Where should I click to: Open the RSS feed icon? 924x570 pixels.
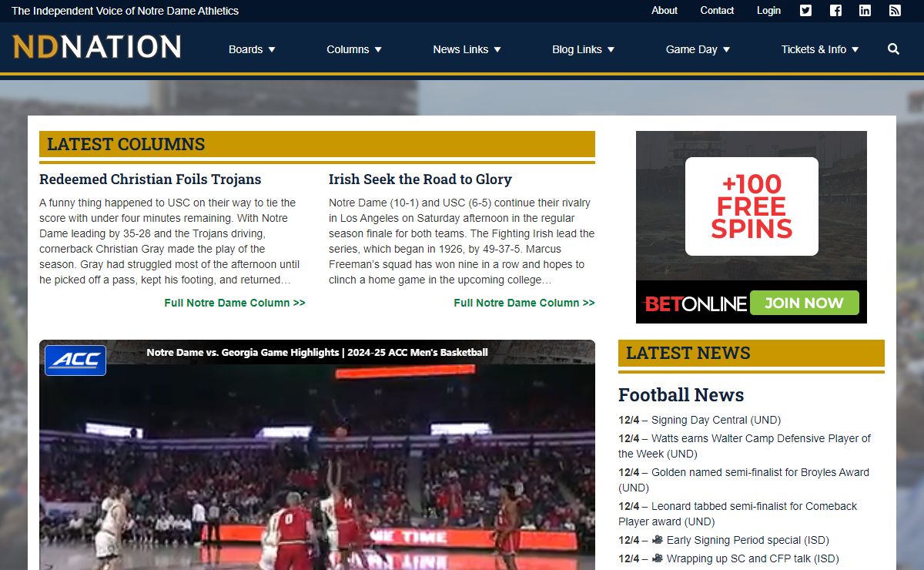click(x=895, y=11)
